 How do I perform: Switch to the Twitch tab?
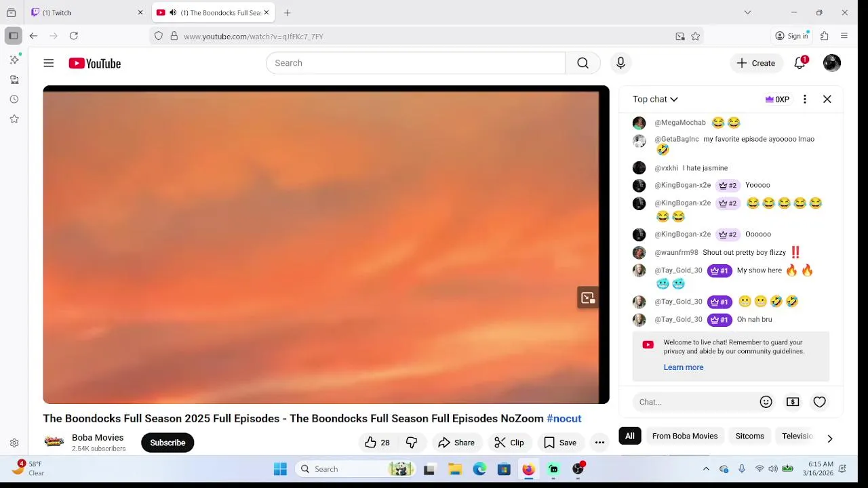pos(87,12)
